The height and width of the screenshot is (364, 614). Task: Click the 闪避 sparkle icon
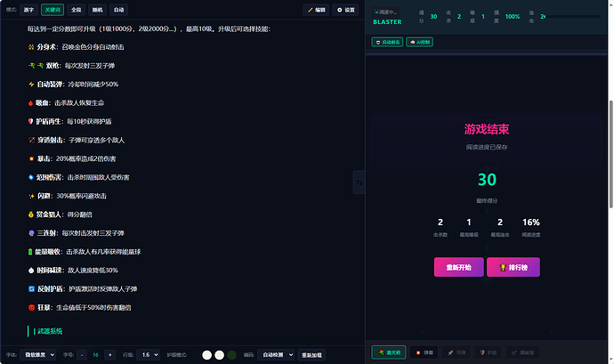(x=31, y=196)
